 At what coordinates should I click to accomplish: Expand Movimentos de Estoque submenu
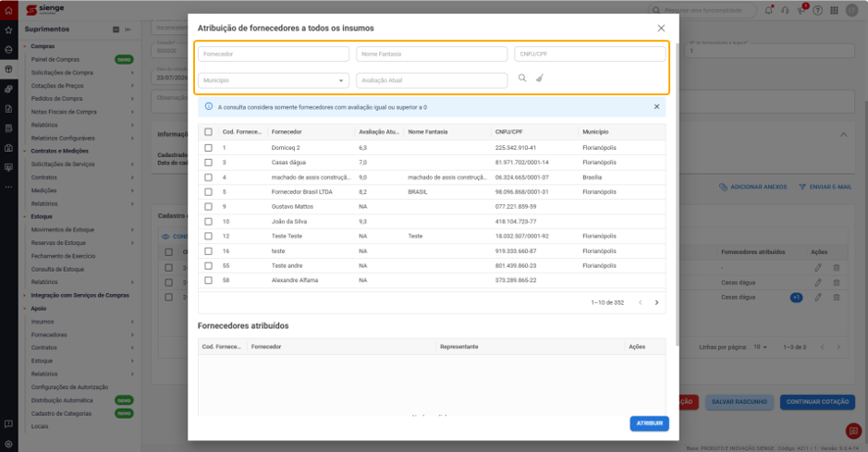click(132, 229)
